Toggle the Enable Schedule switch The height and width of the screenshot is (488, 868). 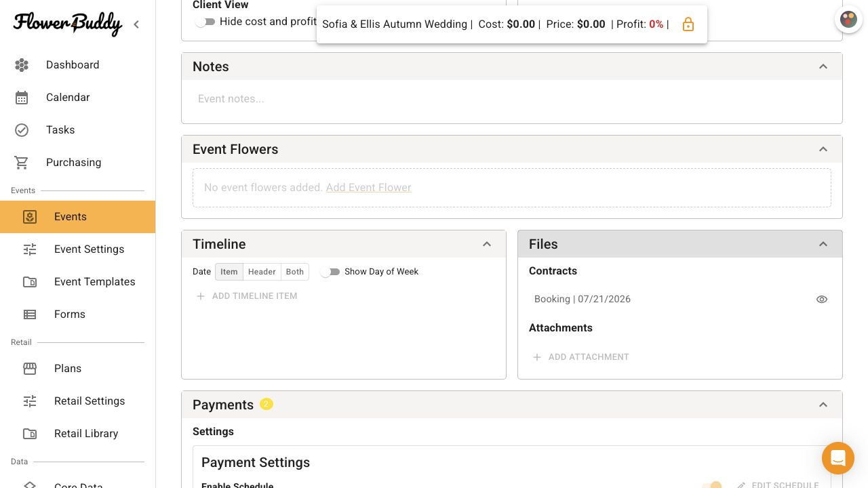tap(712, 485)
